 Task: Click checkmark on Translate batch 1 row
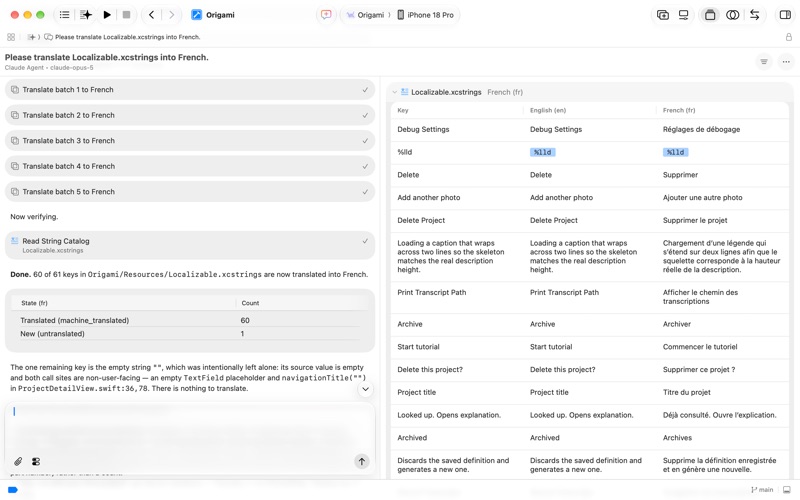(x=365, y=89)
